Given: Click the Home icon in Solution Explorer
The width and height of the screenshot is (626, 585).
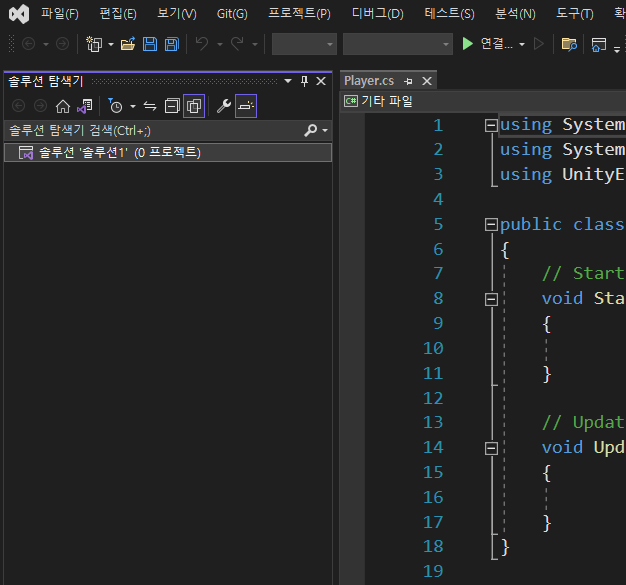Looking at the screenshot, I should (x=63, y=106).
